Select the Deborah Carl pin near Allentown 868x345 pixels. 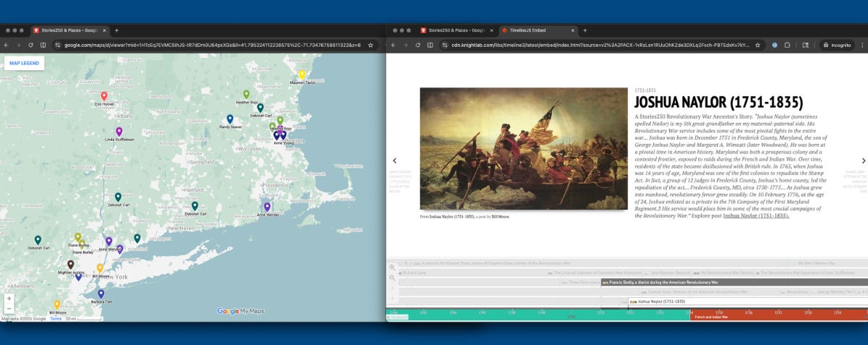coord(38,240)
